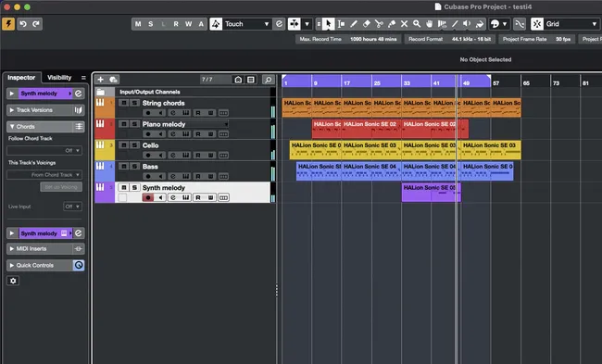602x364 pixels.
Task: Enable monitor speaker on Cello track
Action: click(x=160, y=155)
